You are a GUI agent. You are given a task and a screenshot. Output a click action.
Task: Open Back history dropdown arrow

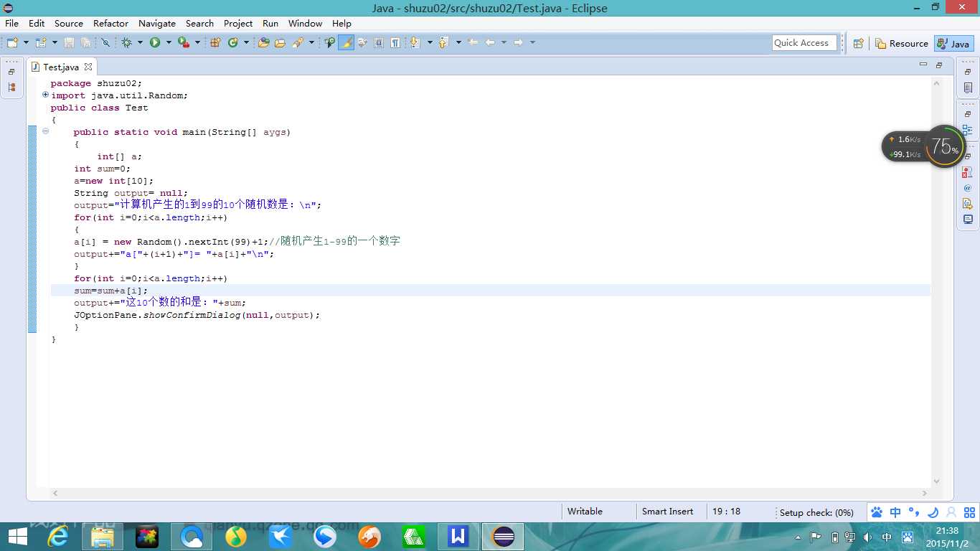tap(504, 42)
